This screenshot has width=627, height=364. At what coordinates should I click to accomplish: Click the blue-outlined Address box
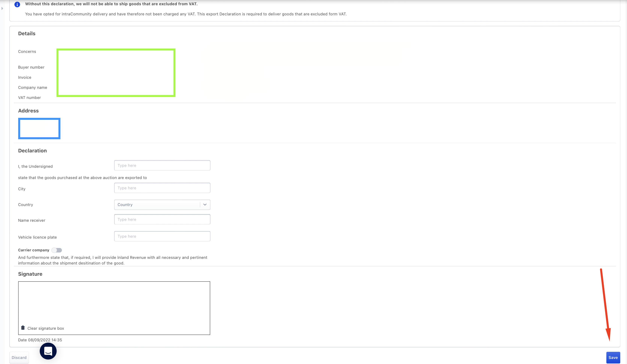[x=39, y=128]
